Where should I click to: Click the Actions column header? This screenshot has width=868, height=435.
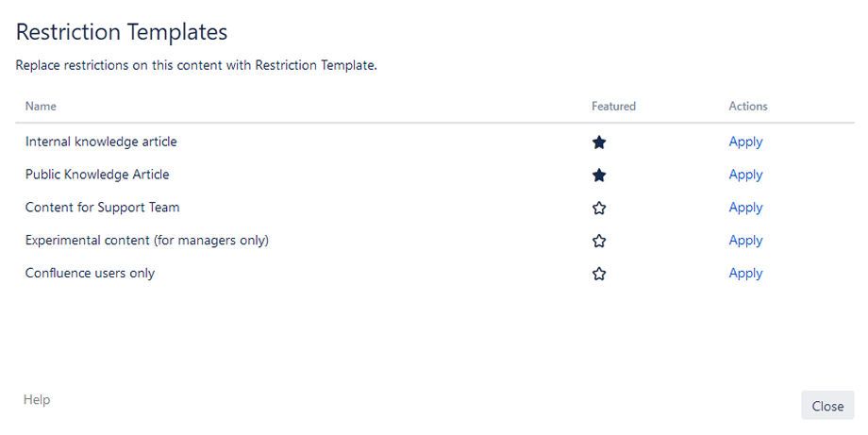click(x=748, y=107)
